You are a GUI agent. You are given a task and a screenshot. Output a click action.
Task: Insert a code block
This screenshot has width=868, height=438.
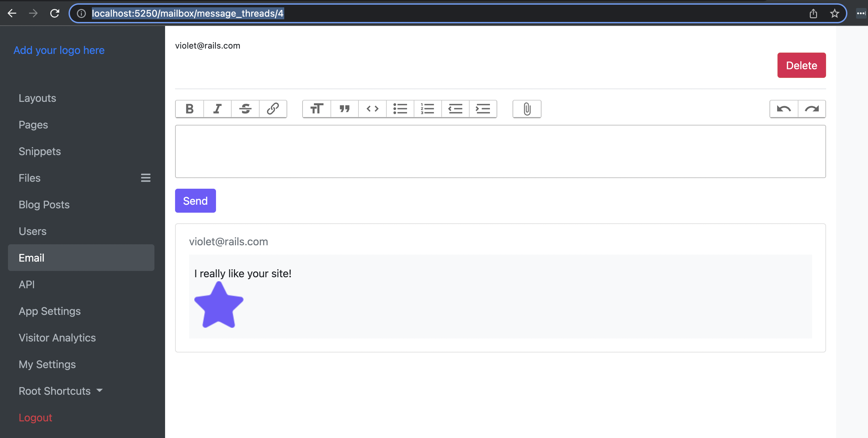(372, 109)
